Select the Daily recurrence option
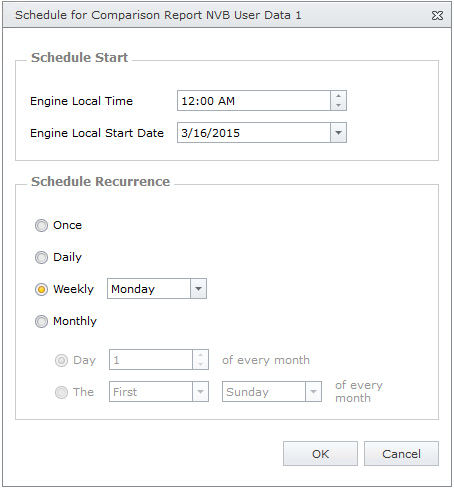This screenshot has width=454, height=489. point(41,257)
